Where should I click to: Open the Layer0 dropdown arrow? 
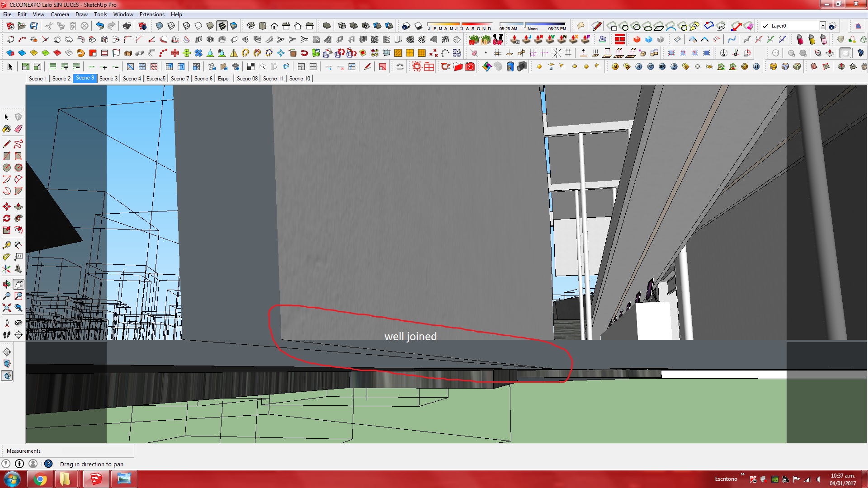[x=822, y=26]
